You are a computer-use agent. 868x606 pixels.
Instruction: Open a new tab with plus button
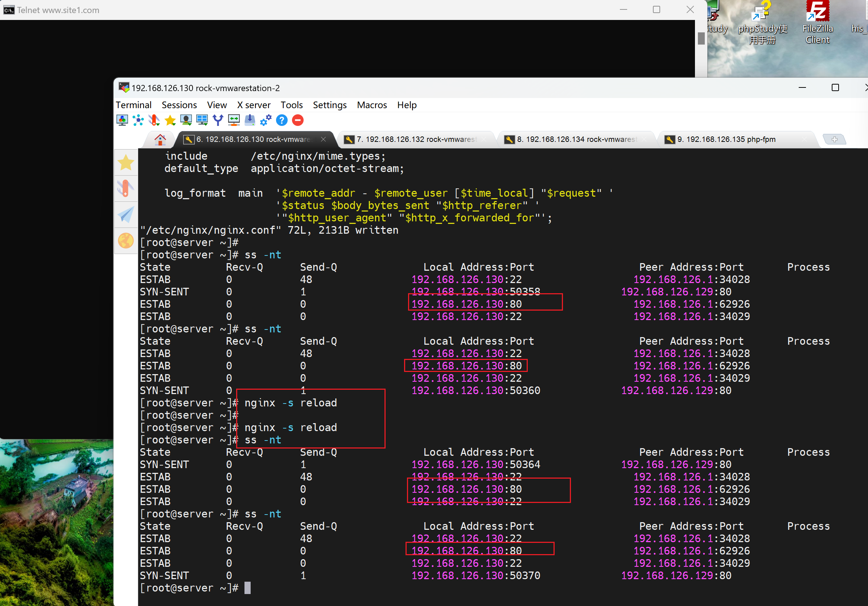834,139
